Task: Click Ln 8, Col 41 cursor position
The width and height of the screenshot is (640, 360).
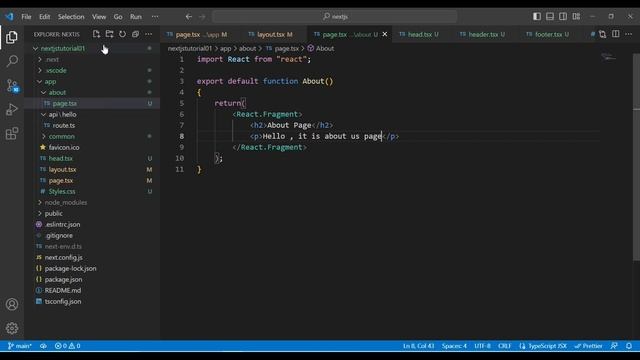Action: click(x=419, y=346)
